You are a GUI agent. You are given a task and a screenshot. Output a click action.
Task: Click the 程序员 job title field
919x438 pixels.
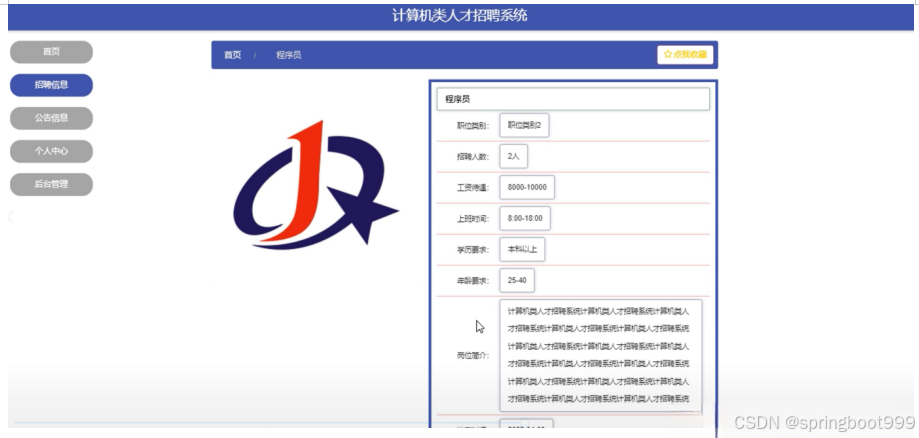573,99
